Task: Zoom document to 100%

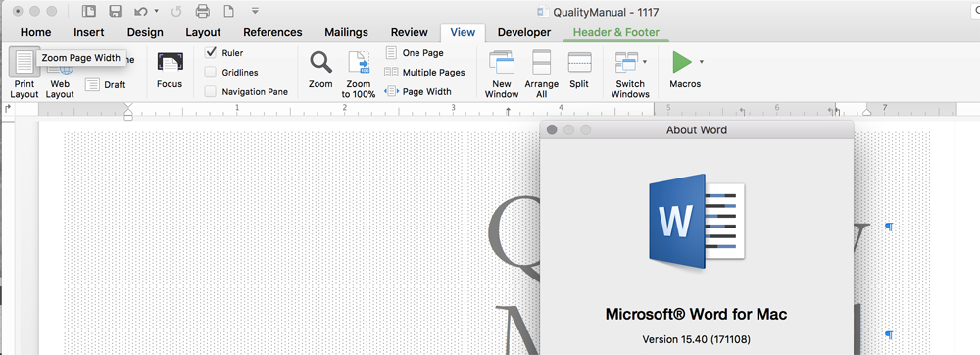Action: click(359, 75)
